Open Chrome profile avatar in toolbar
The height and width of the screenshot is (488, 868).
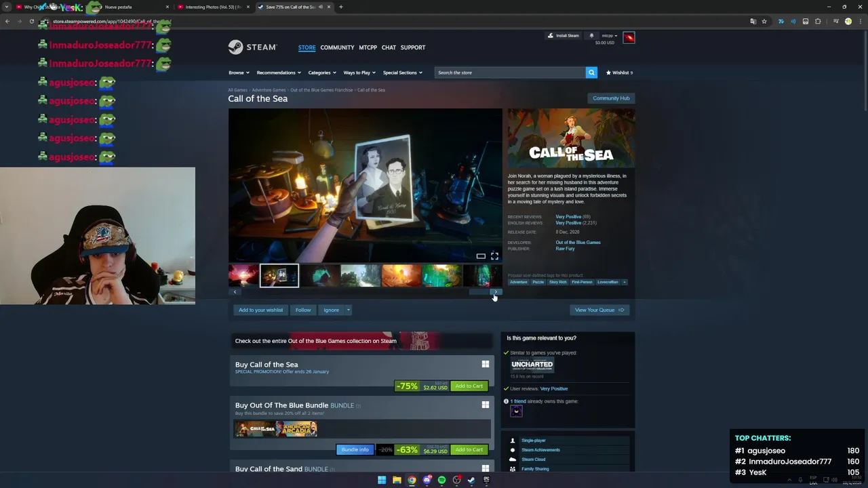848,21
